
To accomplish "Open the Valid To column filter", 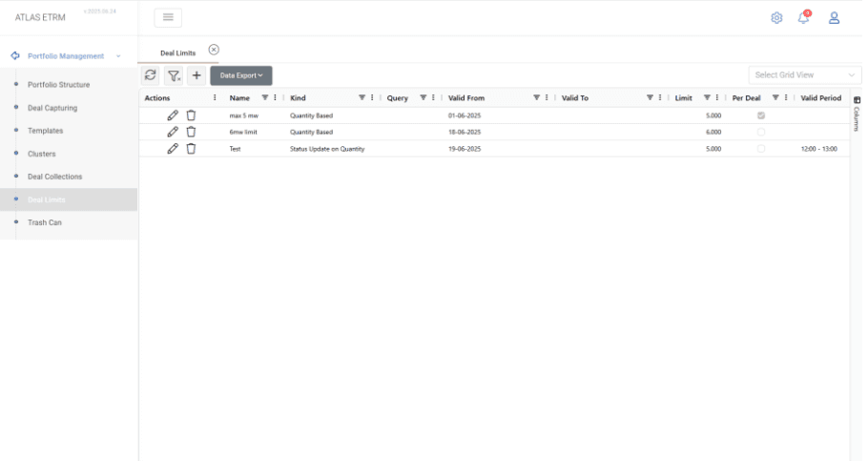I will (x=650, y=97).
